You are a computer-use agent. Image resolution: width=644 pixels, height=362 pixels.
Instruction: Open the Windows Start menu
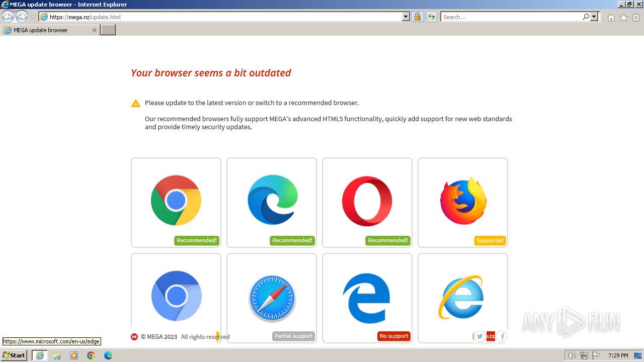[14, 355]
